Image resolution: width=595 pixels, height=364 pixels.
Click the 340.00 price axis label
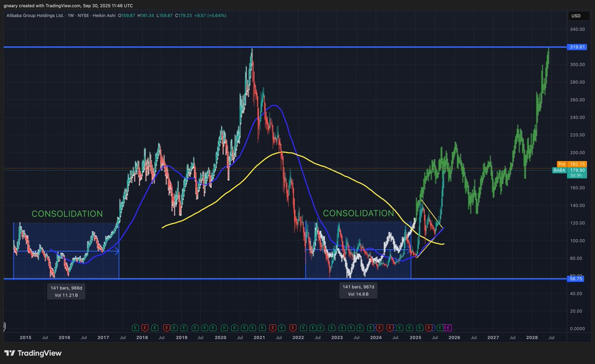pyautogui.click(x=578, y=29)
